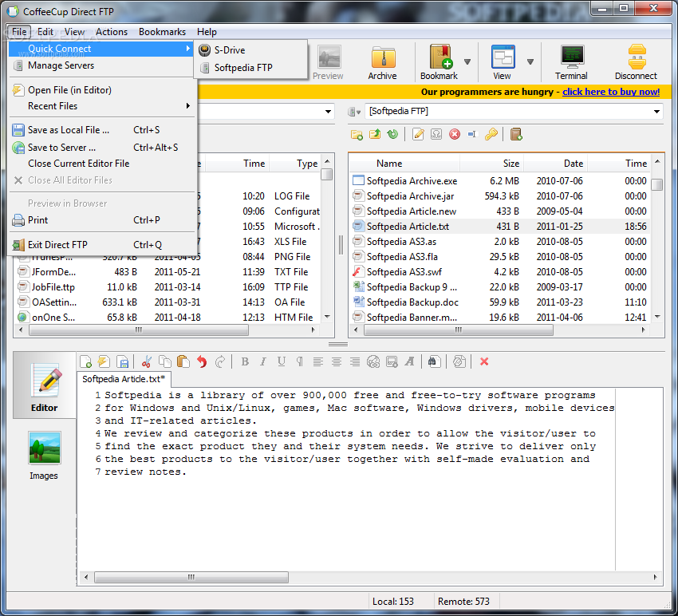Expand the View dropdown arrow
The image size is (678, 616).
tap(530, 62)
